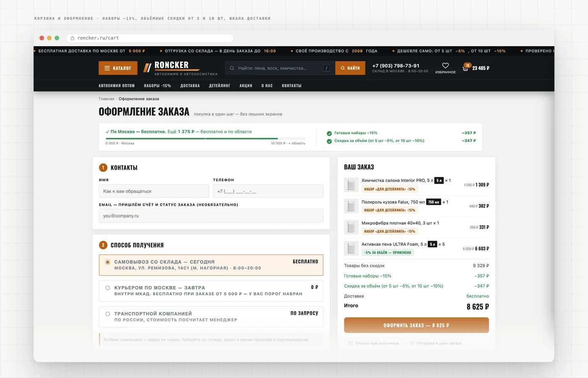This screenshot has width=588, height=378.
Task: Click the free delivery progress bar
Action: (x=205, y=138)
